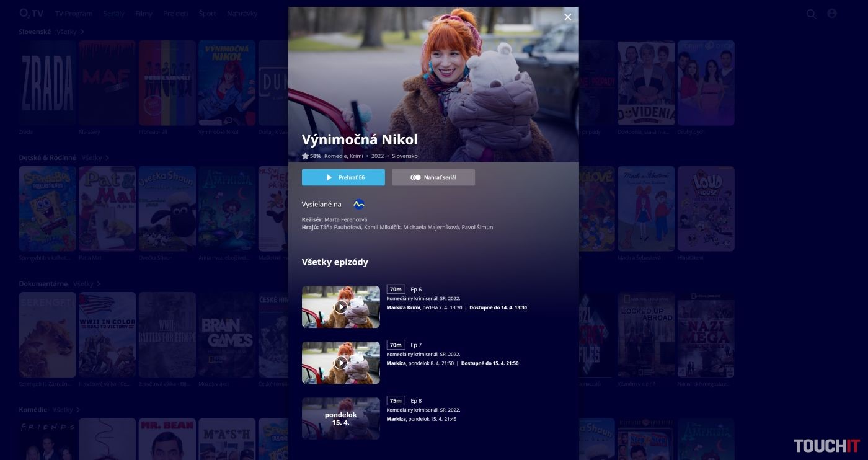Expand Detské & Rodinné via Všetky
This screenshot has height=460, width=868.
pos(95,158)
